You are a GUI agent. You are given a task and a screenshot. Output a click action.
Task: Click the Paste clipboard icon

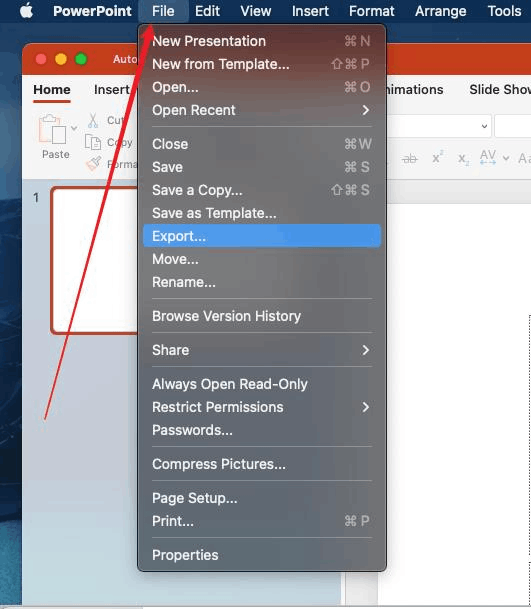52,130
